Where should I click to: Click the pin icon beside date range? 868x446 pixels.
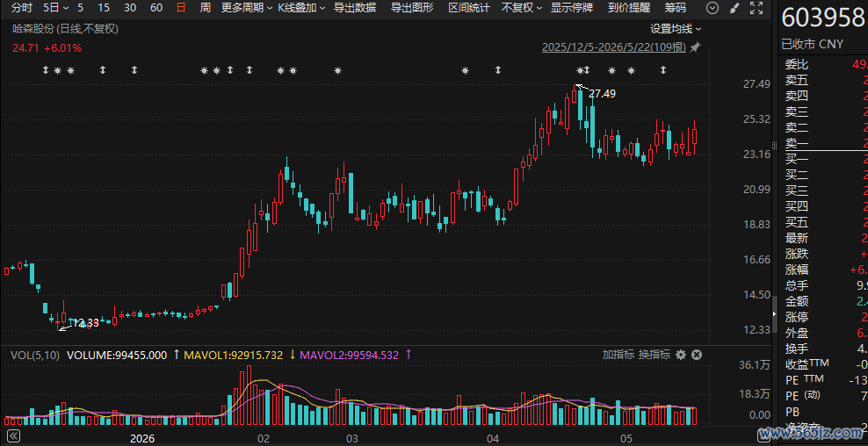click(x=695, y=47)
